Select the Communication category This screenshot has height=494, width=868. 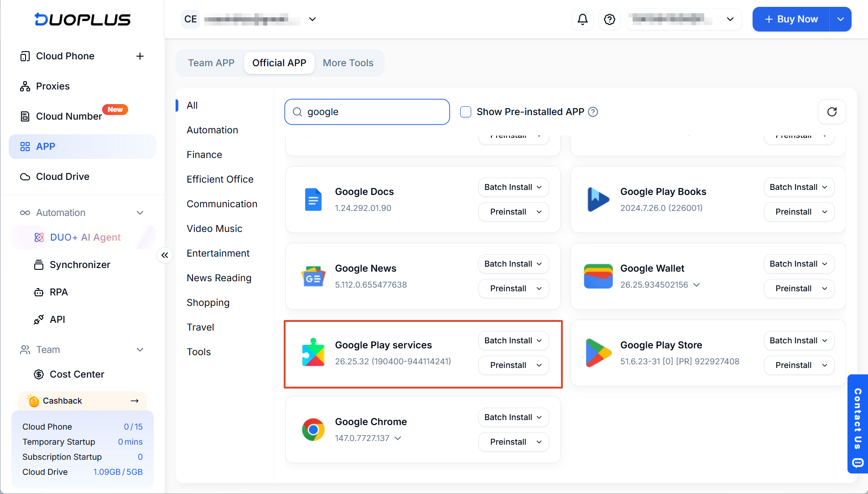coord(222,204)
